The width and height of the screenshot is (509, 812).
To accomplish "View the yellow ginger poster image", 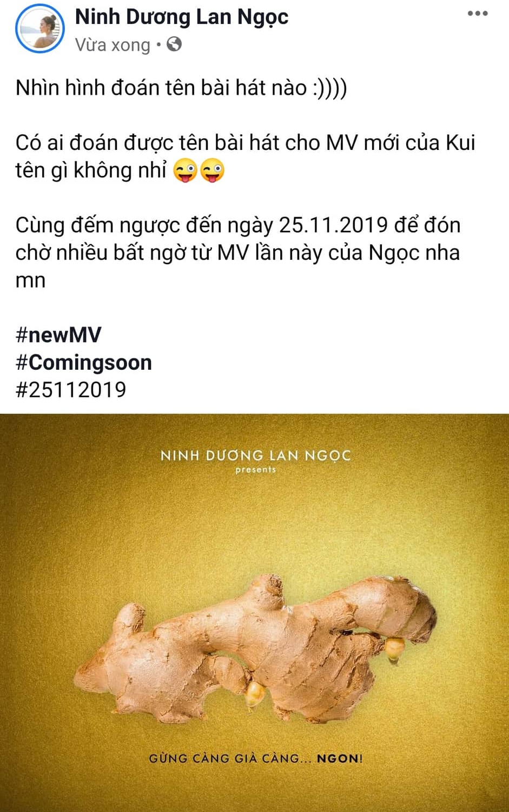I will pyautogui.click(x=254, y=613).
